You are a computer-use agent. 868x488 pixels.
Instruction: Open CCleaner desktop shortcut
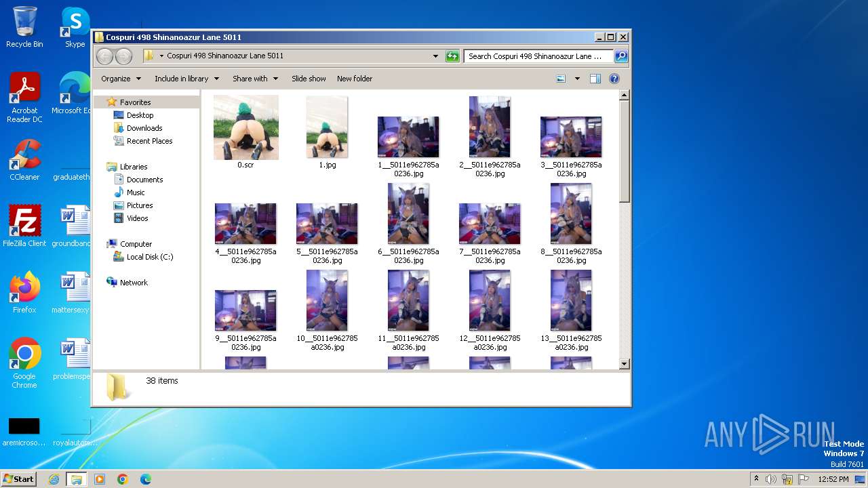24,160
